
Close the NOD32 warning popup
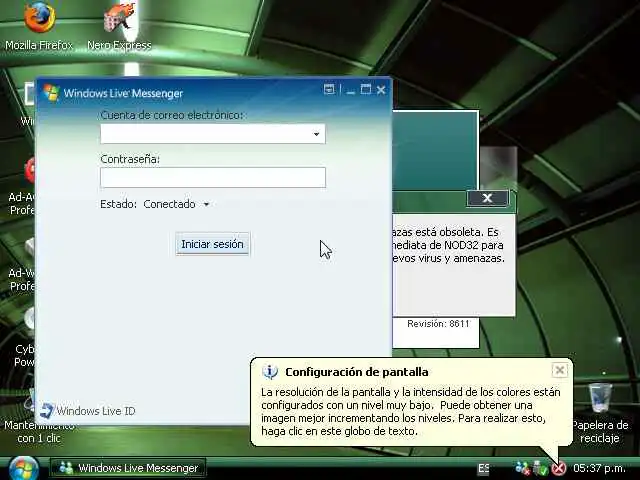click(x=487, y=198)
